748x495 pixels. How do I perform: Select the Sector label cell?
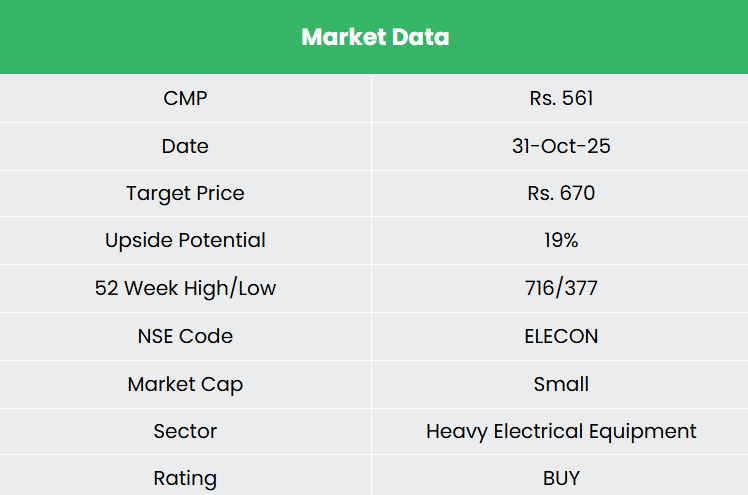point(185,431)
